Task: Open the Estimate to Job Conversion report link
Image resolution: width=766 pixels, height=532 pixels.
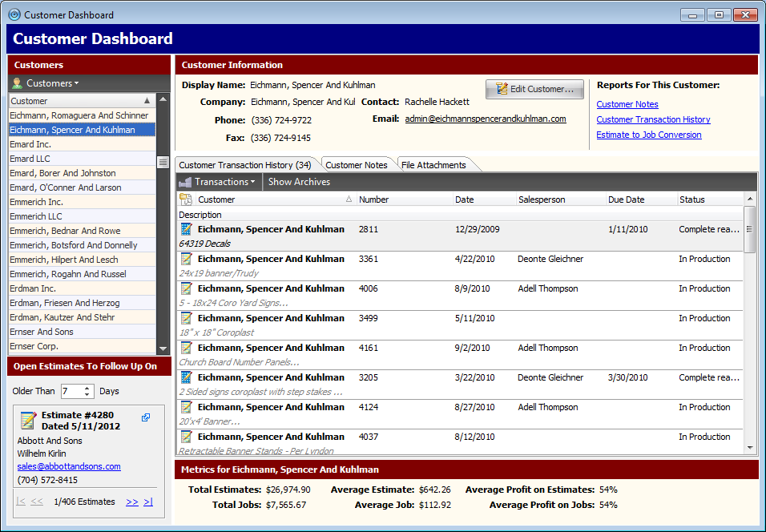Action: (648, 135)
